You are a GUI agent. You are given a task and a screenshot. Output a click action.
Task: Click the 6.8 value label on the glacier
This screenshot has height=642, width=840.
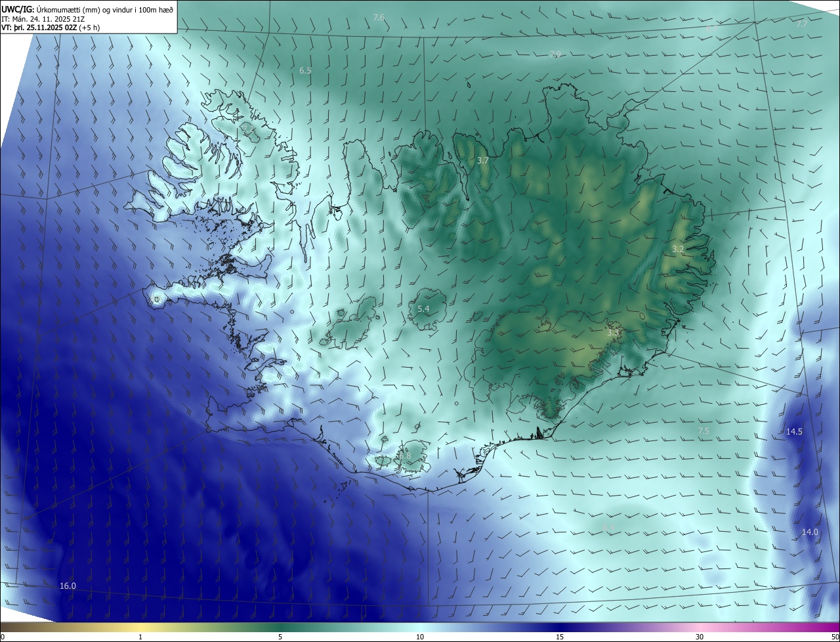(x=404, y=456)
